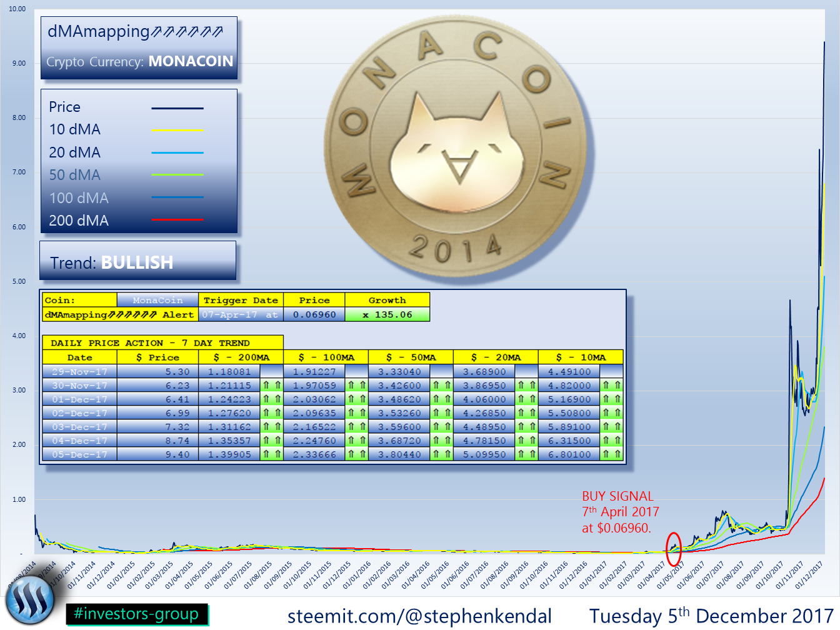Select the price cell 5.30

click(157, 372)
